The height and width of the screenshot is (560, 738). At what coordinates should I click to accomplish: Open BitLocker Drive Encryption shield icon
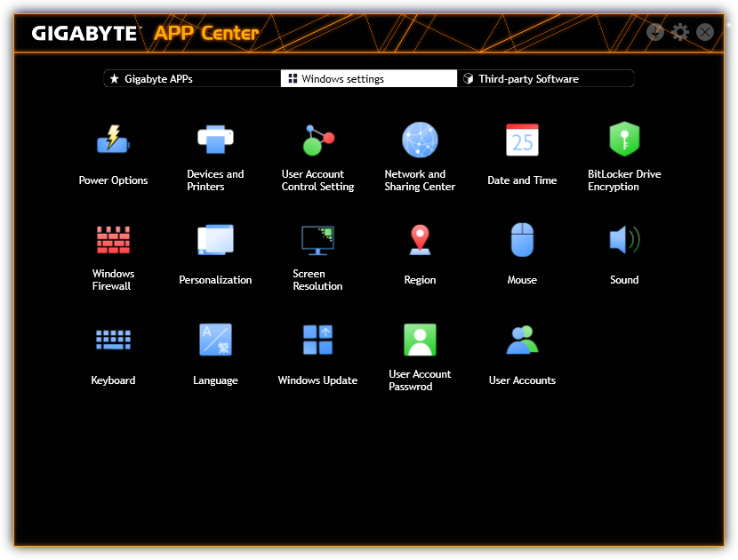pos(624,140)
